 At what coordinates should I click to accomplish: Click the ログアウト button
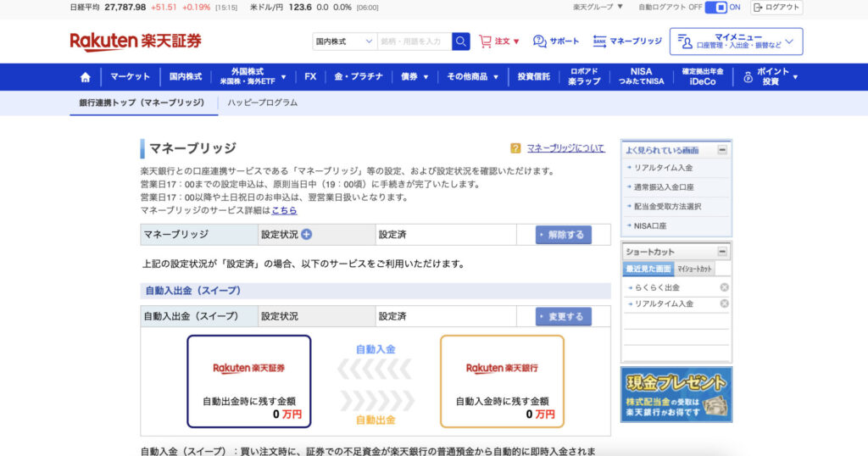[776, 7]
